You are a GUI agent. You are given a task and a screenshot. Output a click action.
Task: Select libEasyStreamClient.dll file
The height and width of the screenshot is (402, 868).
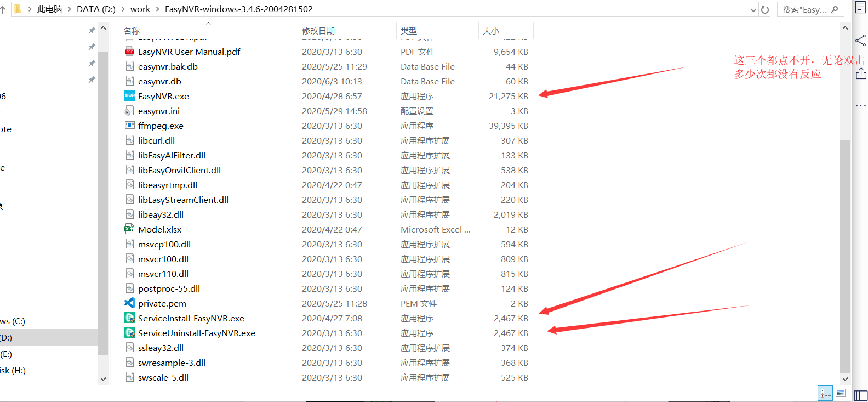pyautogui.click(x=183, y=200)
